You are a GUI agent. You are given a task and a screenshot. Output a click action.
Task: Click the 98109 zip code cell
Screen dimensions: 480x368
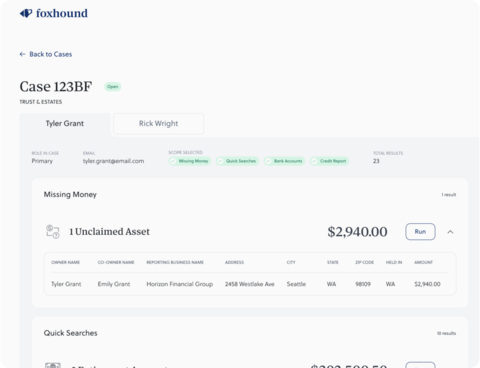pyautogui.click(x=363, y=284)
